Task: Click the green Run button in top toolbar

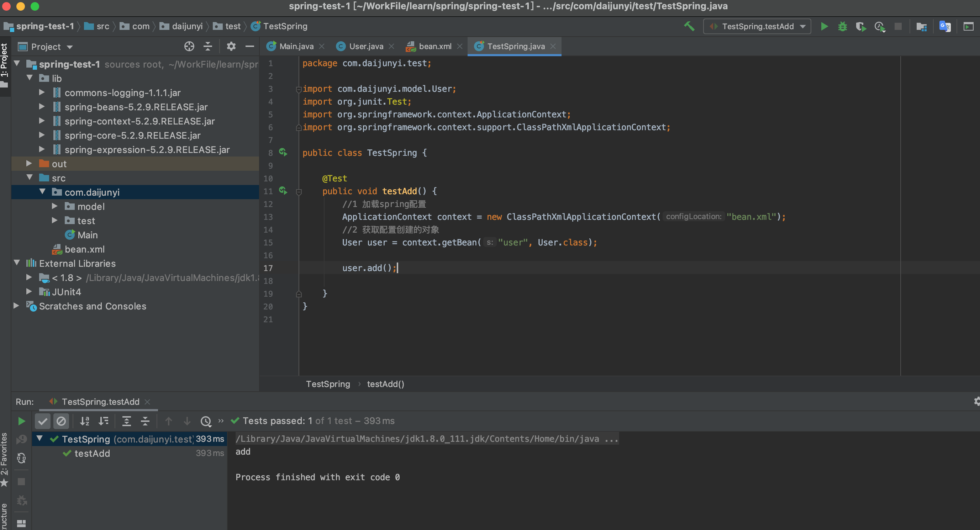Action: coord(824,26)
